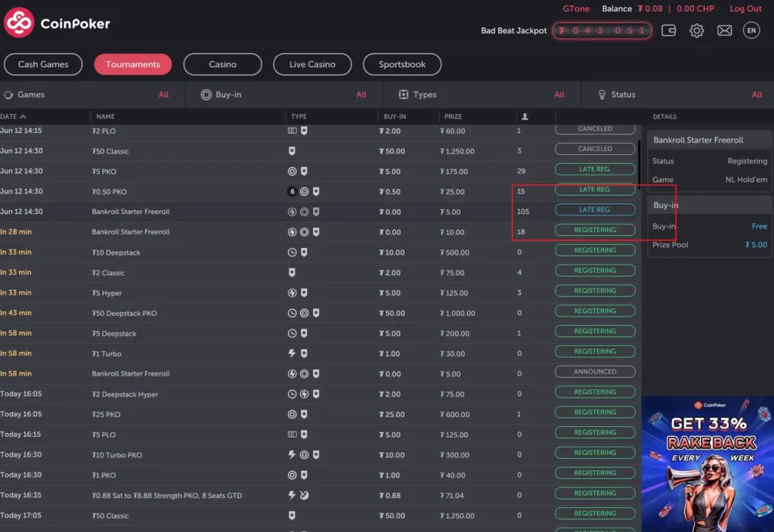Click the target icon in the ₮50 Deepstack PKO row
Screen dimensions: 774x532
tap(304, 313)
